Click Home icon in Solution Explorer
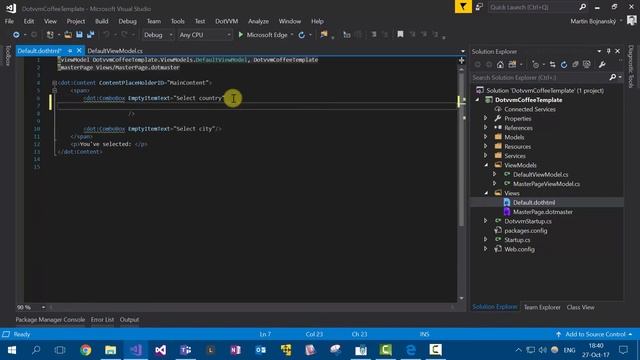640x360 pixels. (x=500, y=64)
